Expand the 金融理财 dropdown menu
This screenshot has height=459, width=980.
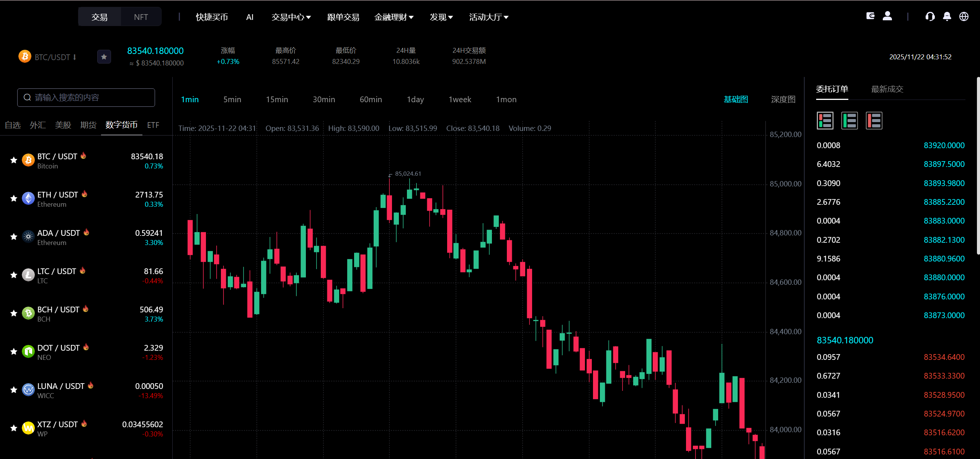[394, 17]
